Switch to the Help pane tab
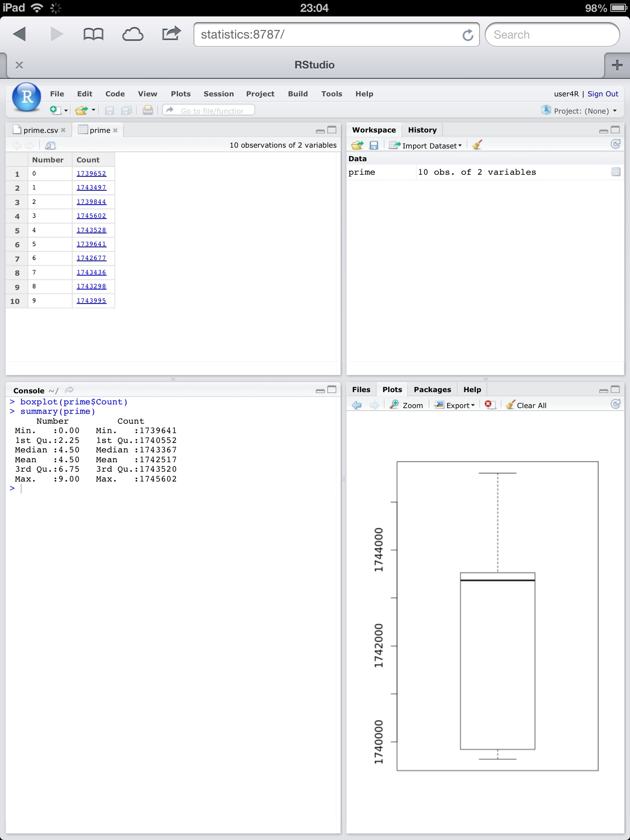Viewport: 630px width, 840px height. click(x=472, y=390)
